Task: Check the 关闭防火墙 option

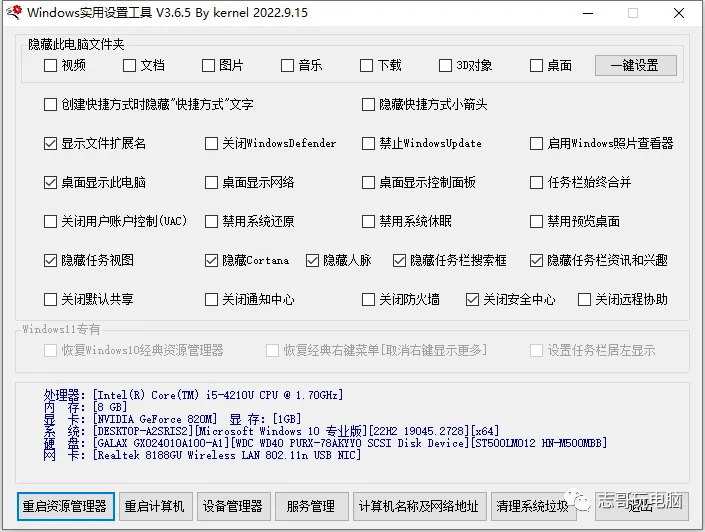Action: click(x=368, y=299)
